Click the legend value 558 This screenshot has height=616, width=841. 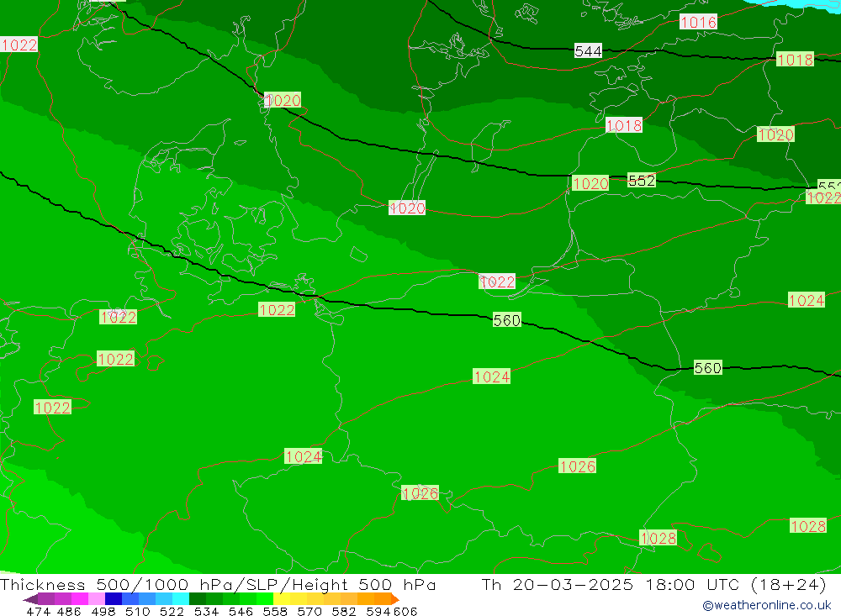[x=275, y=611]
